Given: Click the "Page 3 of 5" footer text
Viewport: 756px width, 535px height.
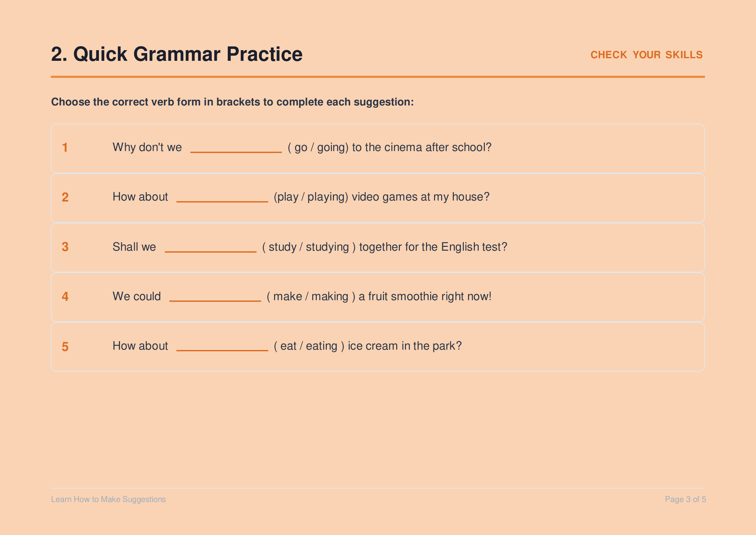Looking at the screenshot, I should tap(685, 499).
